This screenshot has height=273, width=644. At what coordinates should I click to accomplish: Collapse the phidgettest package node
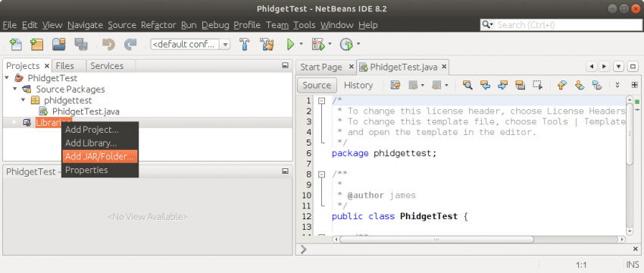click(23, 100)
